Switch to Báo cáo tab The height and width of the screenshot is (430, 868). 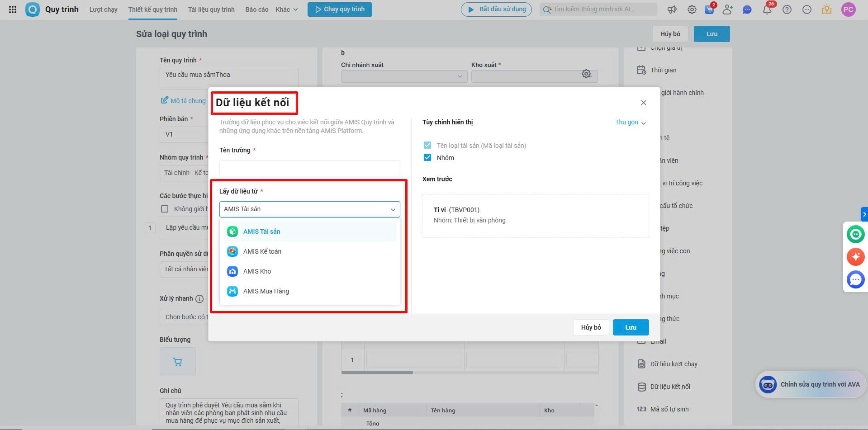257,9
